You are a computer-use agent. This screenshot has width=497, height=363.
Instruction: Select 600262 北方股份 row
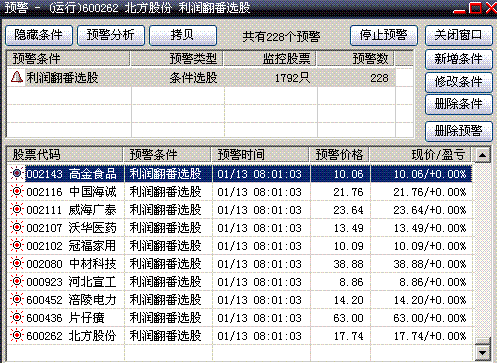pyautogui.click(x=240, y=336)
